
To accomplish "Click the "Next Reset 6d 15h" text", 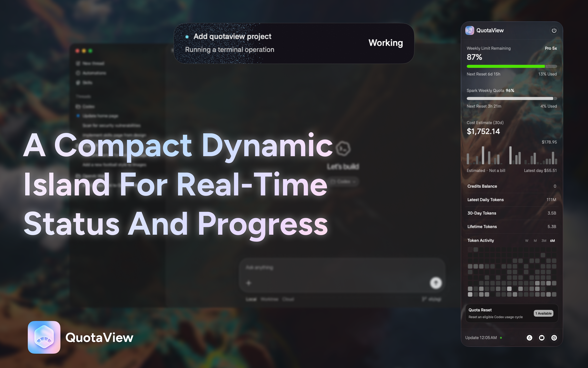I will point(483,74).
